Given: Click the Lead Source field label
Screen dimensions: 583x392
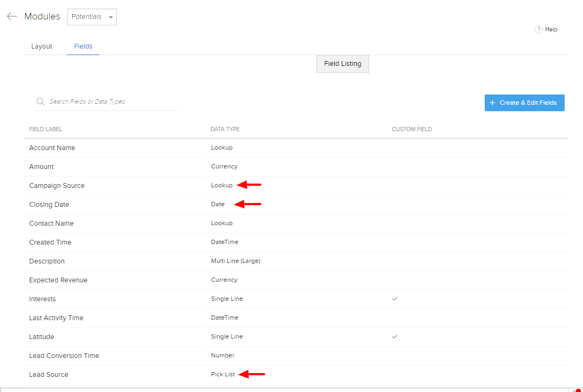Looking at the screenshot, I should click(x=49, y=375).
